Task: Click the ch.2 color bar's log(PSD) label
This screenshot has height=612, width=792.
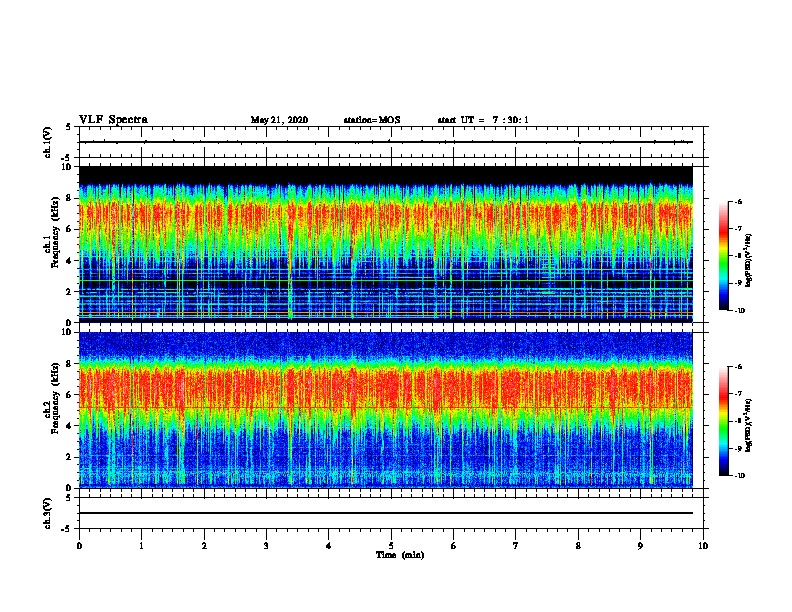Action: tap(749, 425)
